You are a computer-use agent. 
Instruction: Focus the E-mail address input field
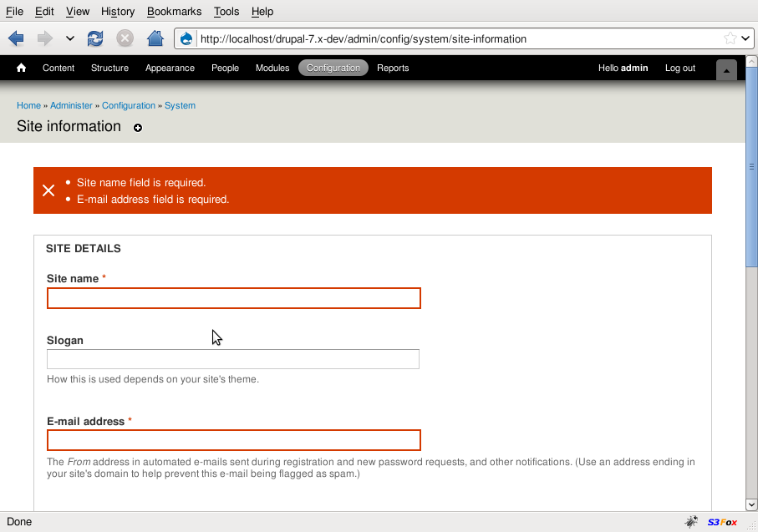pos(234,440)
